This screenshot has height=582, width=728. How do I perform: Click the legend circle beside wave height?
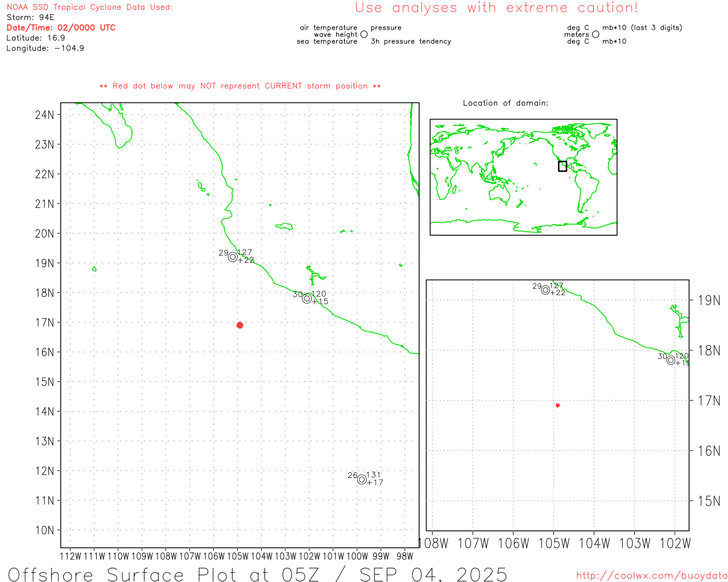[364, 34]
